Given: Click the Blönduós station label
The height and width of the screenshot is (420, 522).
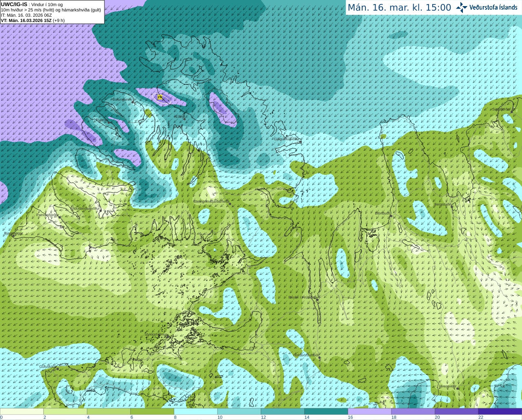Looking at the screenshot, I should coord(383,213).
